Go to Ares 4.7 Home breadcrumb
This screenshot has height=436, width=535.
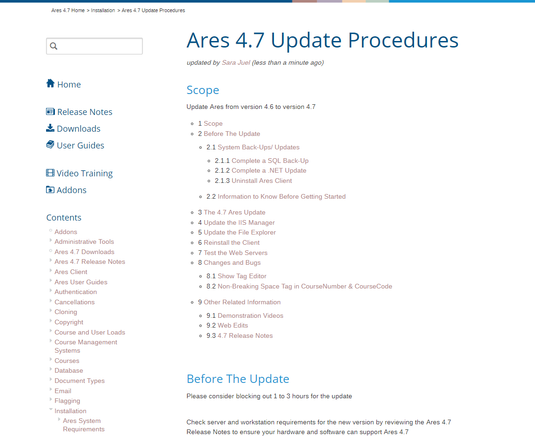68,10
